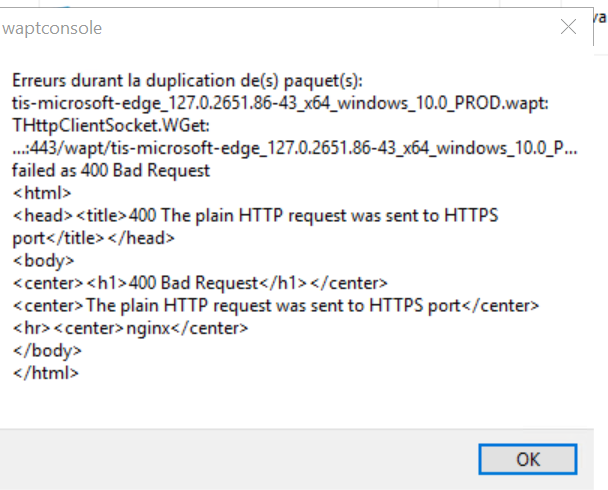Click the 'failed as 400 Bad Request' line

[x=111, y=171]
